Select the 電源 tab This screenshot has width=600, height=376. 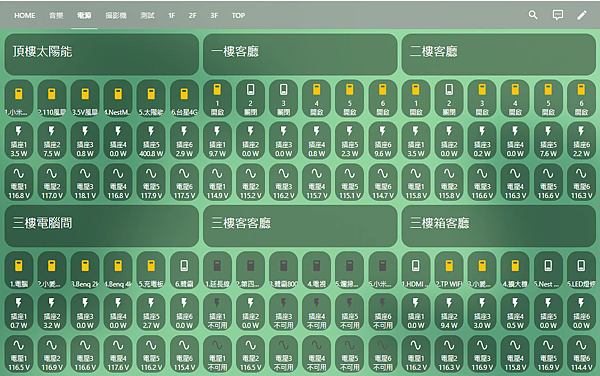click(x=84, y=16)
